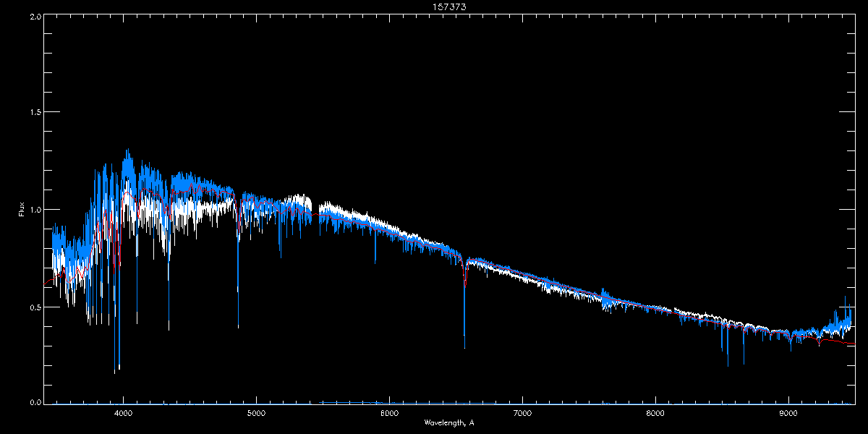868x434 pixels.
Task: Click the 0.0 tick label on y-axis
Action: point(35,401)
